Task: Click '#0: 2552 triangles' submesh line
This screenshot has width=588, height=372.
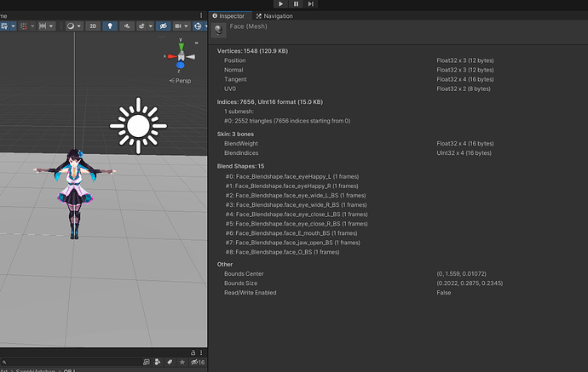Action: tap(287, 121)
